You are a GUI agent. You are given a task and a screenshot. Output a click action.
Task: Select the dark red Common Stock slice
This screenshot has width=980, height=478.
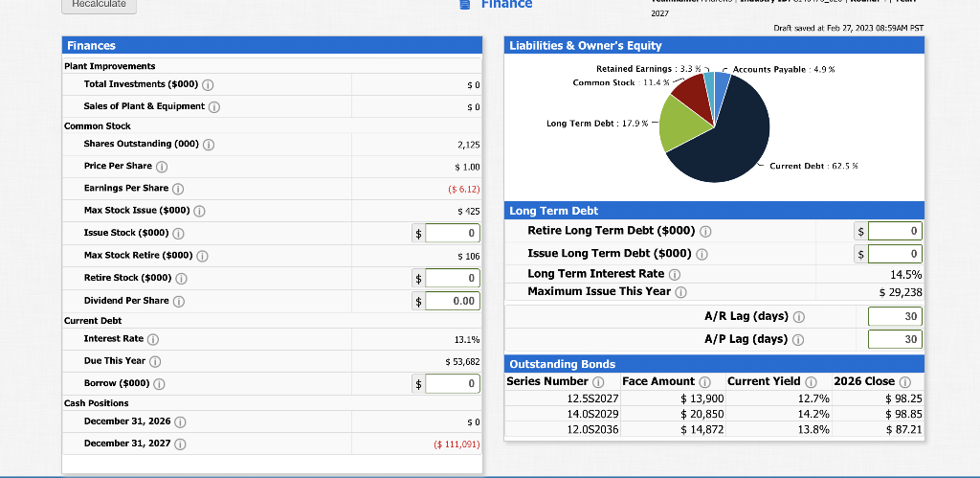pos(695,94)
